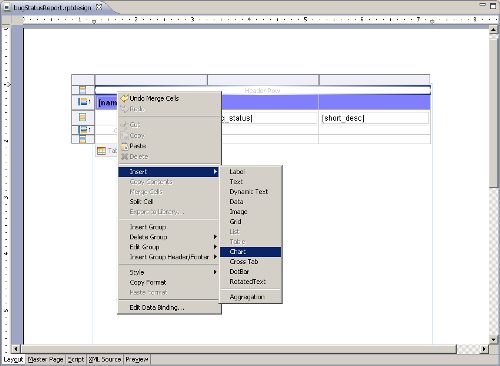Open the Insert submenu
The image size is (500, 366).
[x=169, y=172]
